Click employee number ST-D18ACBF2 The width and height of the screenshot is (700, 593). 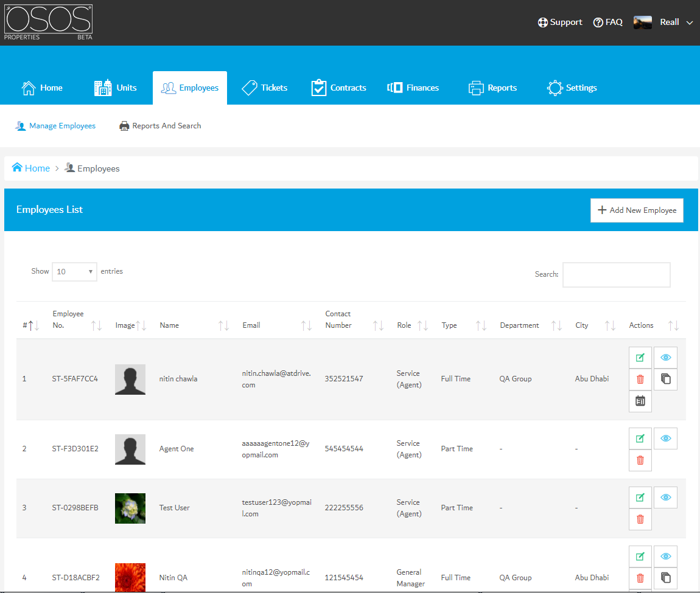(76, 578)
